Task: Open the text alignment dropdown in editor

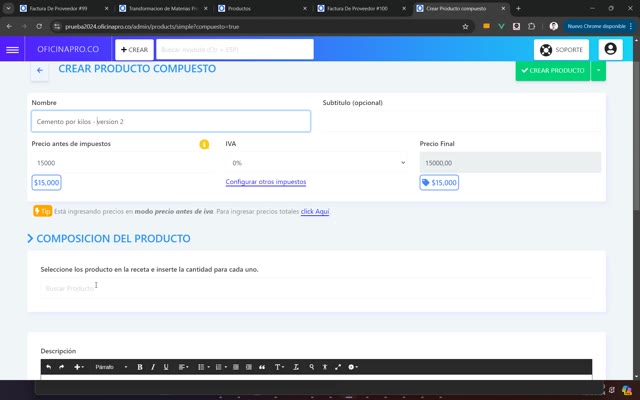Action: point(184,367)
